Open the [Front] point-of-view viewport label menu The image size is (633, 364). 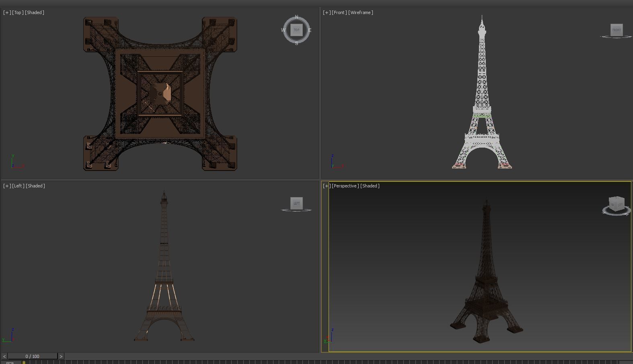[x=339, y=12]
